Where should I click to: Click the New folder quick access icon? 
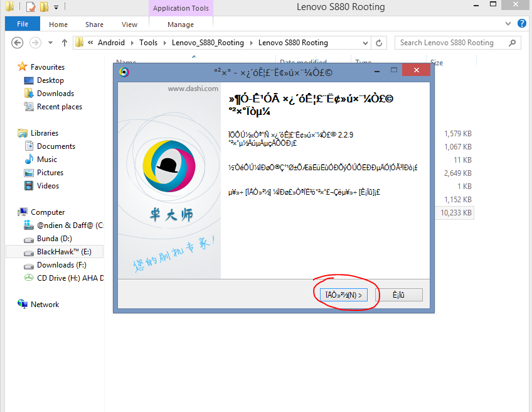44,7
